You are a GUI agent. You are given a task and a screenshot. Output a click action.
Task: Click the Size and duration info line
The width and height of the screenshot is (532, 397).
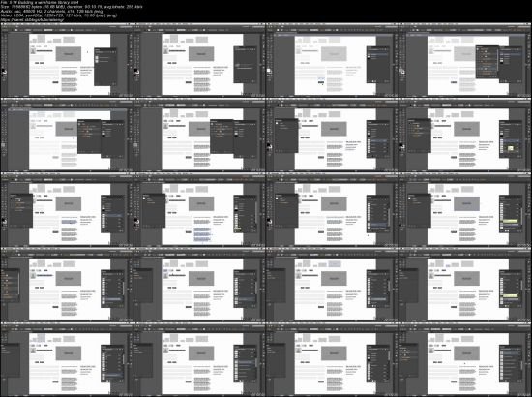[72, 7]
